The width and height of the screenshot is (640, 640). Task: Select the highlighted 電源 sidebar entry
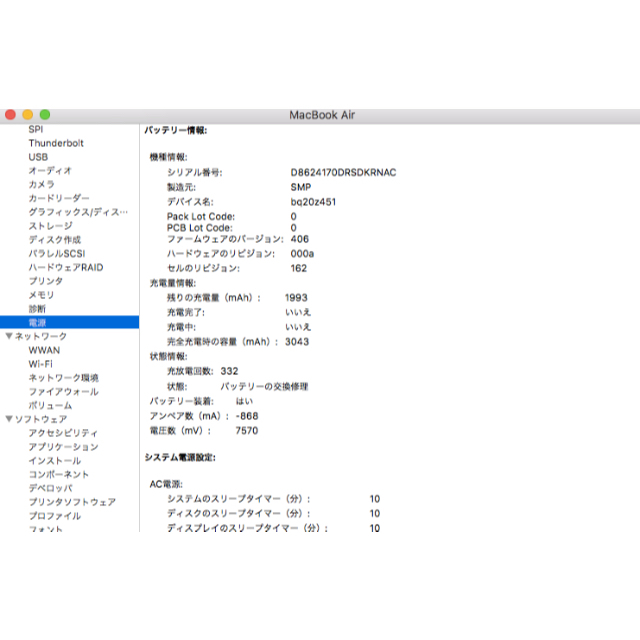69,322
